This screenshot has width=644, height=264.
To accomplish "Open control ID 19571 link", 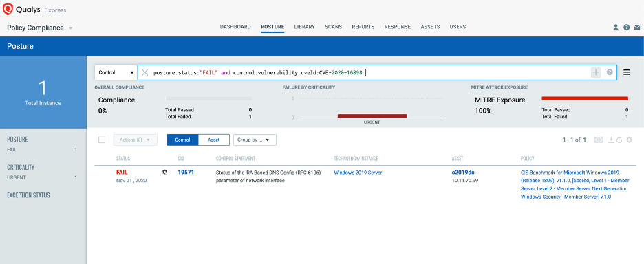I will tap(186, 173).
